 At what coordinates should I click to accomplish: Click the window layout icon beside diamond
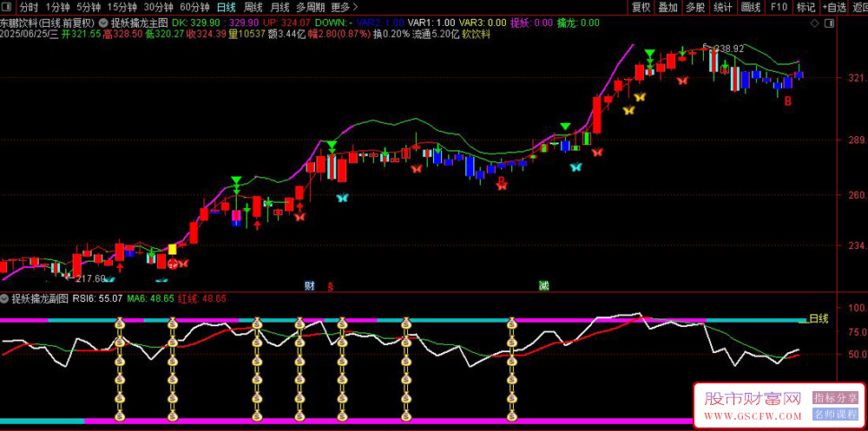[x=829, y=23]
